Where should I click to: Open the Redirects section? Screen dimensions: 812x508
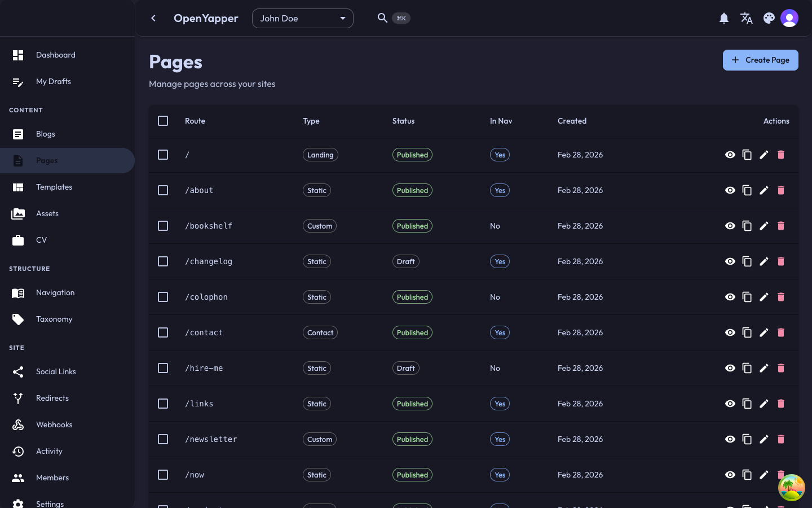click(x=52, y=398)
